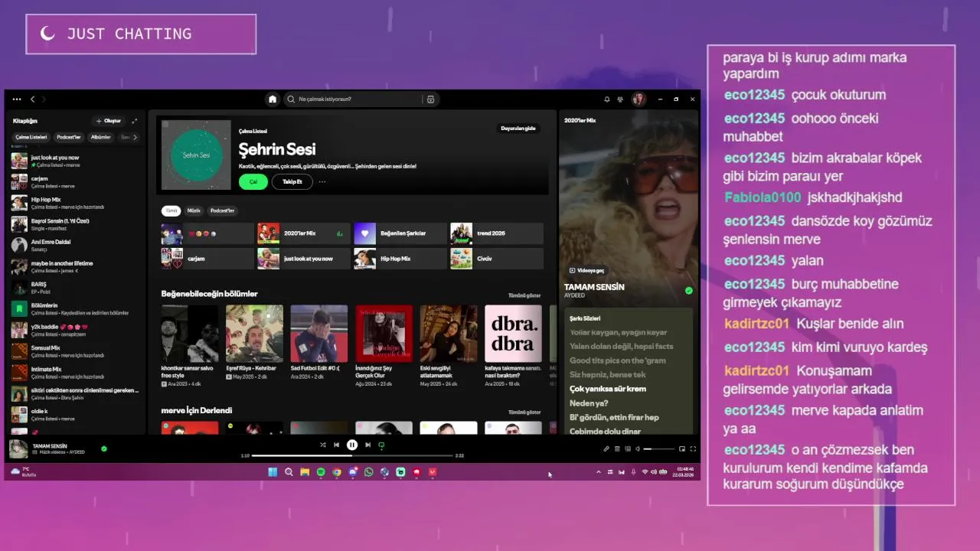
Task: Open the Oluştur create menu
Action: (x=108, y=121)
